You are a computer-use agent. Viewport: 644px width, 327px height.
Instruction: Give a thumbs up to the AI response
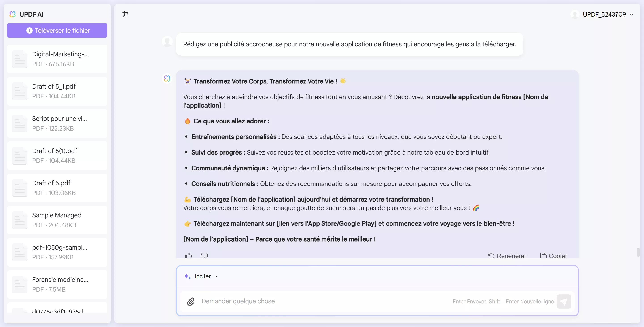pyautogui.click(x=189, y=255)
